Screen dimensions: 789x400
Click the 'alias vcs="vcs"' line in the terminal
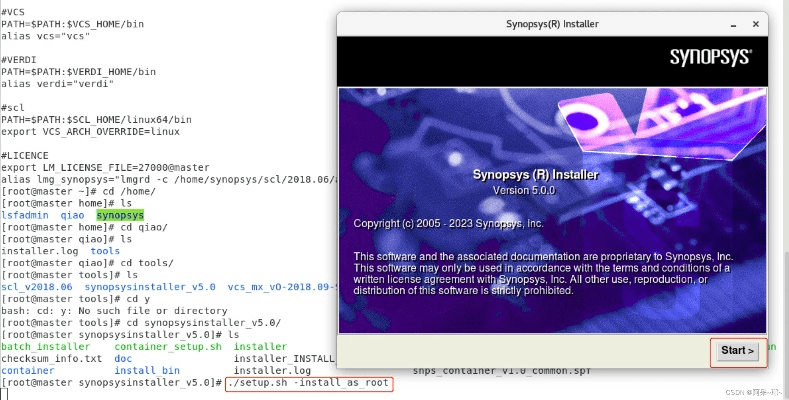(45, 36)
